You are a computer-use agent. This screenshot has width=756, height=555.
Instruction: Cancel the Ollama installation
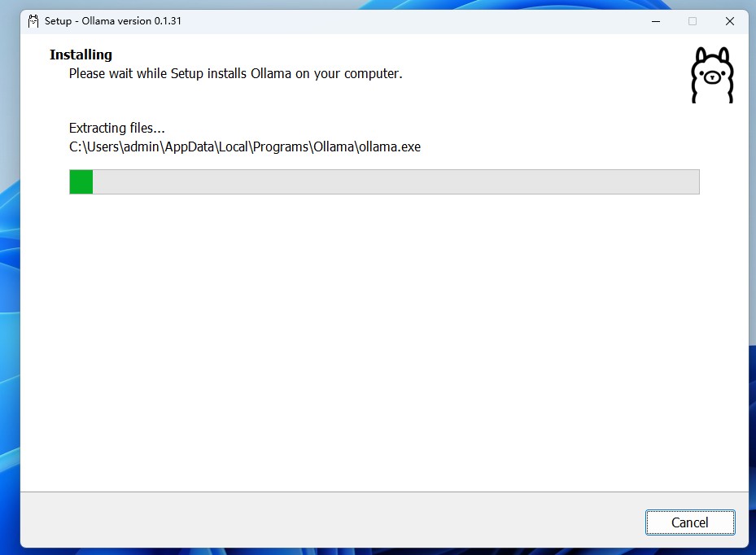pyautogui.click(x=690, y=522)
